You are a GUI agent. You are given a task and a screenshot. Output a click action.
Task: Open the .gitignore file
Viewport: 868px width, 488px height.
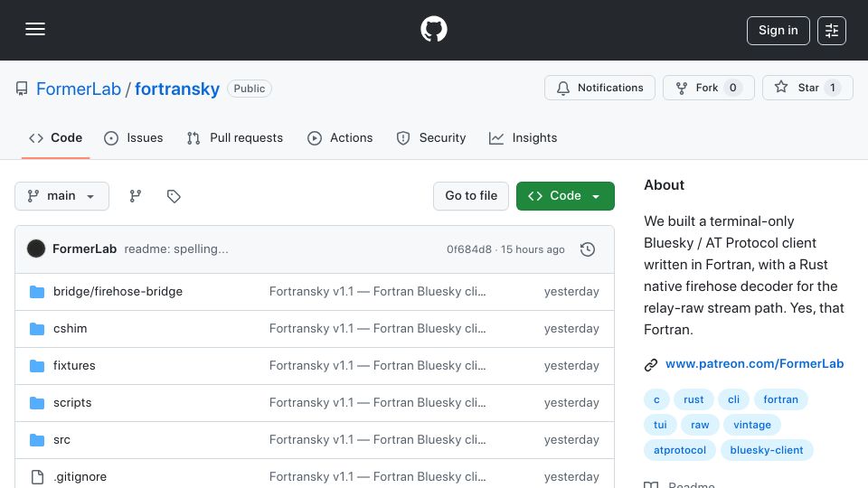pos(80,477)
